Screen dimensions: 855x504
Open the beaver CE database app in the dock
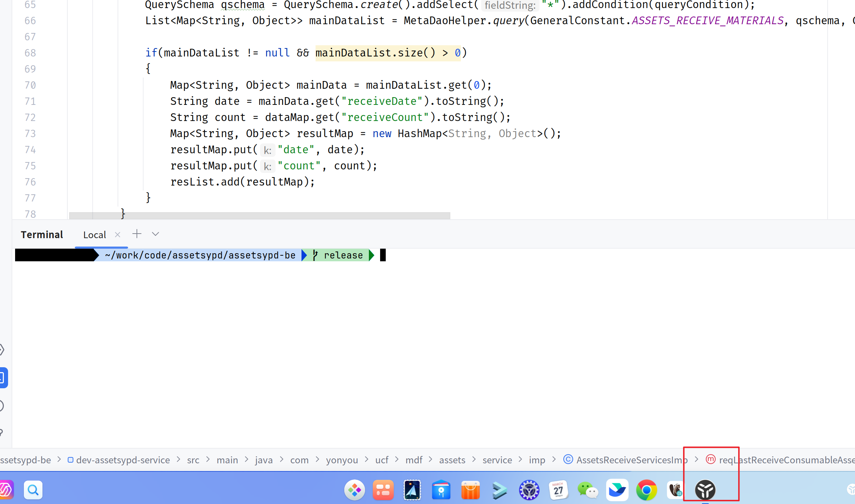tap(676, 490)
